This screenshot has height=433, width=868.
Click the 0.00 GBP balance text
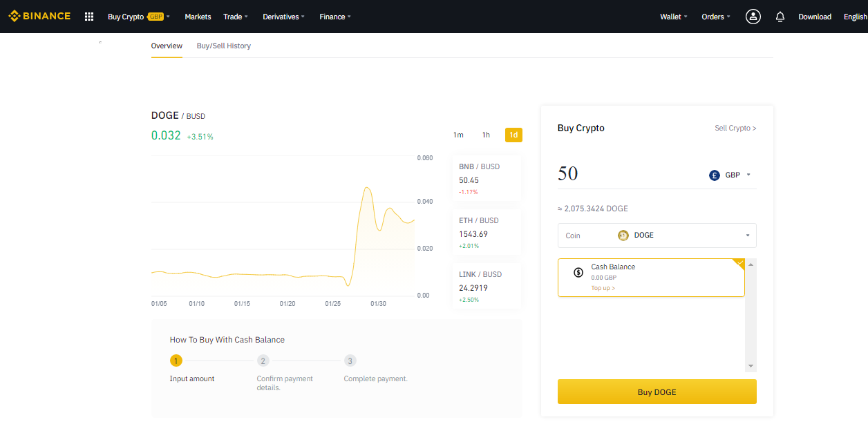point(604,278)
